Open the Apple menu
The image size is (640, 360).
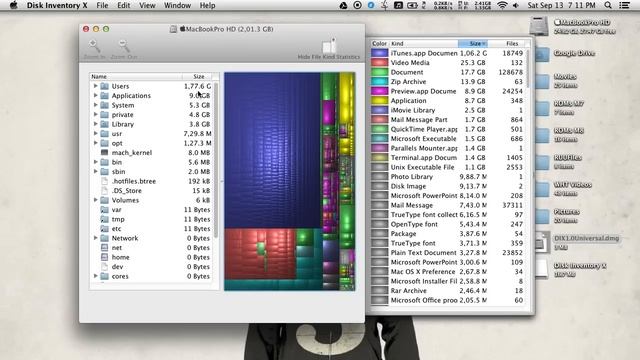(x=13, y=5)
